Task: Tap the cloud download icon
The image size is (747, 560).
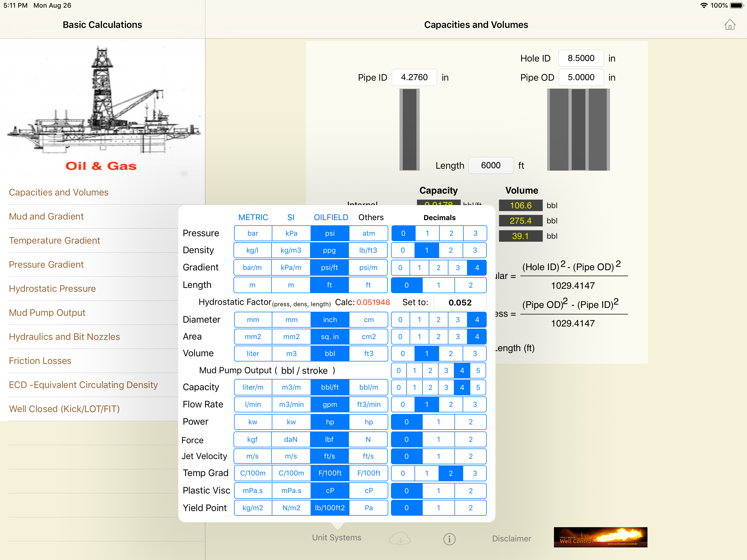Action: click(399, 538)
